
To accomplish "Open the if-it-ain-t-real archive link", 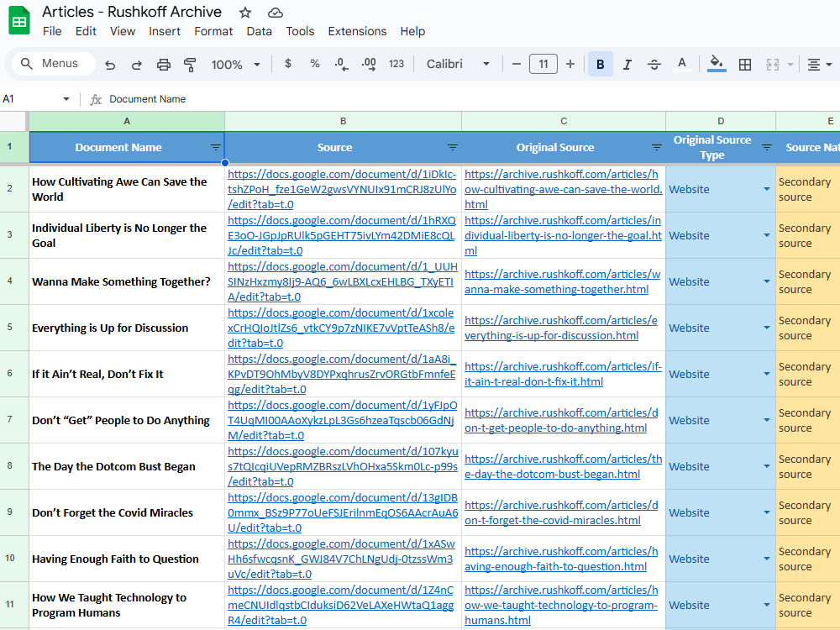I will [563, 374].
